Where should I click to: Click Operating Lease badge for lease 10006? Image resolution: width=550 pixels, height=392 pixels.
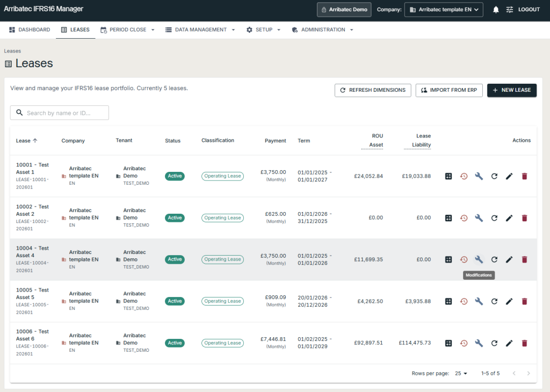click(x=222, y=343)
